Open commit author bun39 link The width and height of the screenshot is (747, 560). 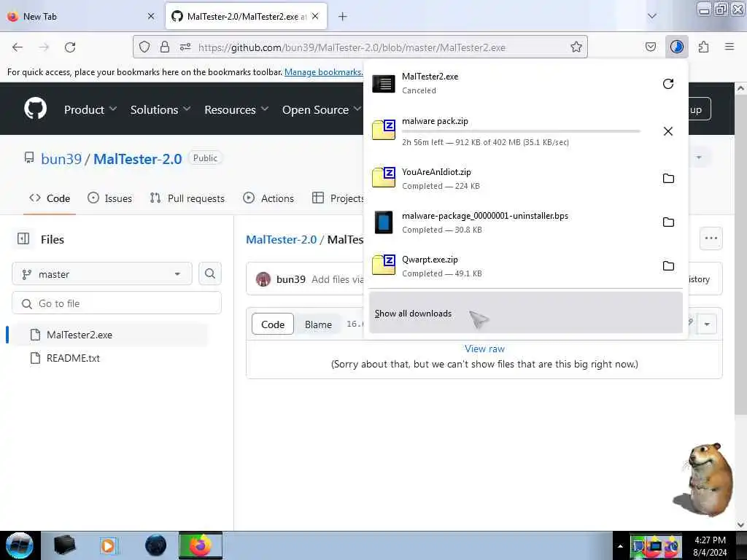(x=290, y=279)
